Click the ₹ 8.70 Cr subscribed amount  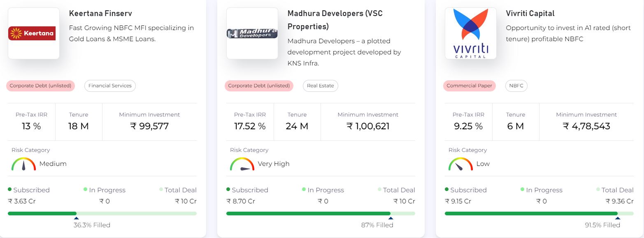[241, 201]
